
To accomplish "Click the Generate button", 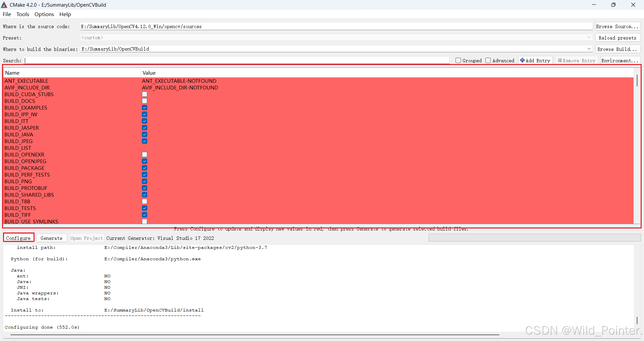I will pyautogui.click(x=51, y=238).
